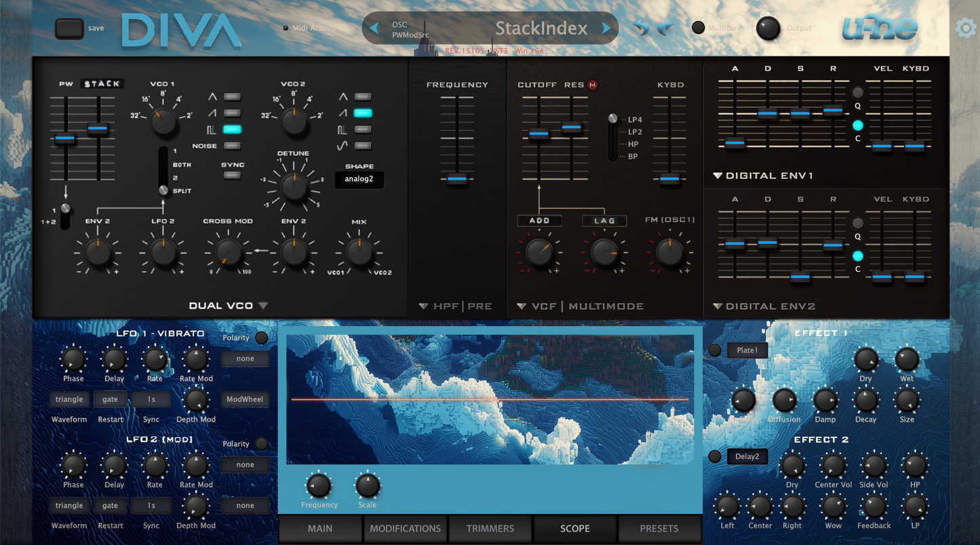This screenshot has width=980, height=545.
Task: Click the LFO 2 Rate Mod knob
Action: click(x=196, y=466)
